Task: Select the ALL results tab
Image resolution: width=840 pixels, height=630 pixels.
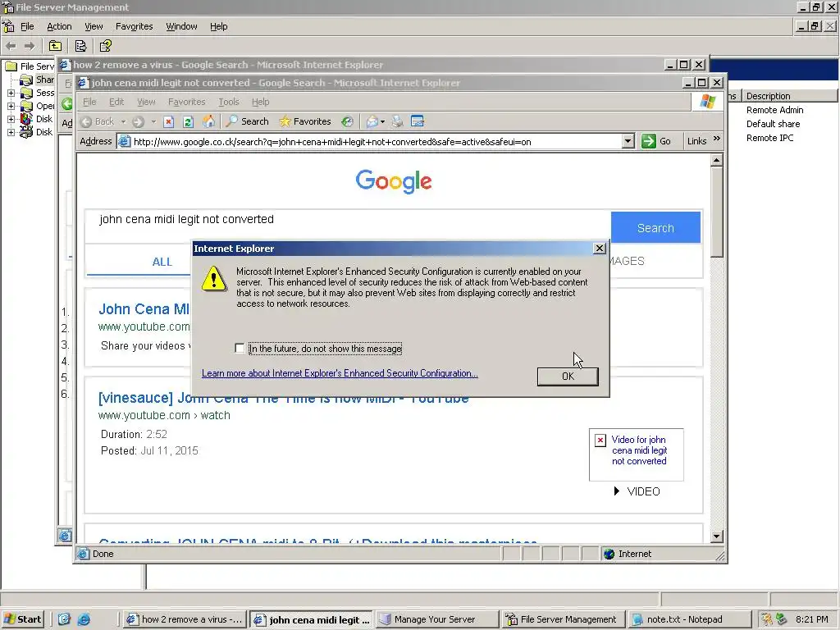Action: pos(162,262)
